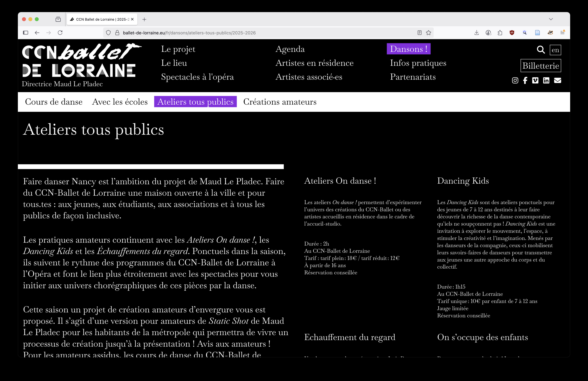Open the site search magnifier icon
The height and width of the screenshot is (381, 588).
coord(541,50)
